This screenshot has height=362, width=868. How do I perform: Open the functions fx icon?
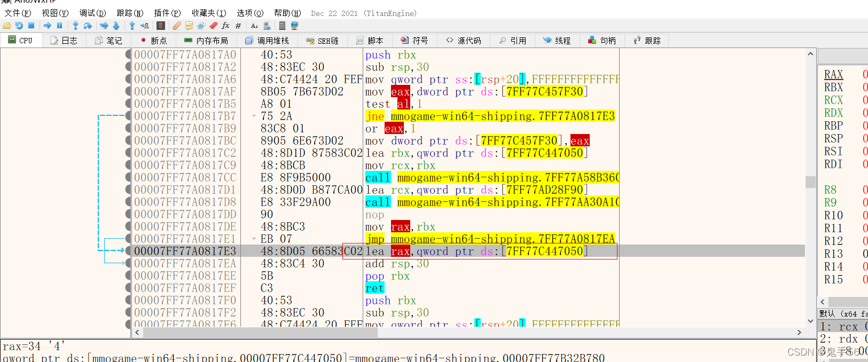tap(226, 25)
